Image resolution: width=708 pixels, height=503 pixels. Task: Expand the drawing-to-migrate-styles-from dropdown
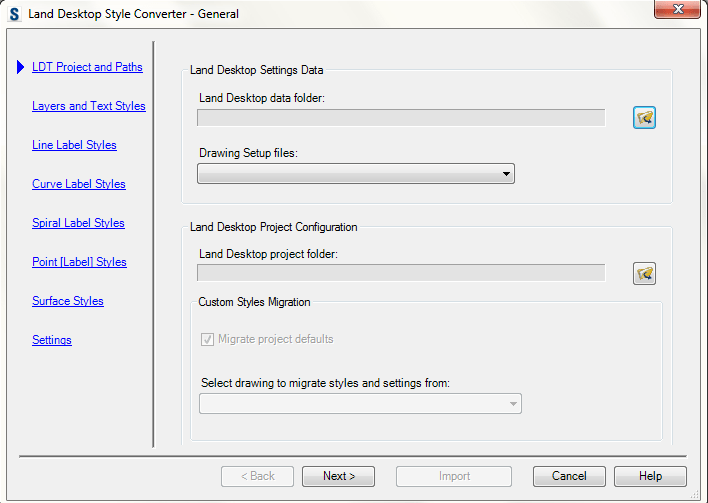pyautogui.click(x=360, y=404)
